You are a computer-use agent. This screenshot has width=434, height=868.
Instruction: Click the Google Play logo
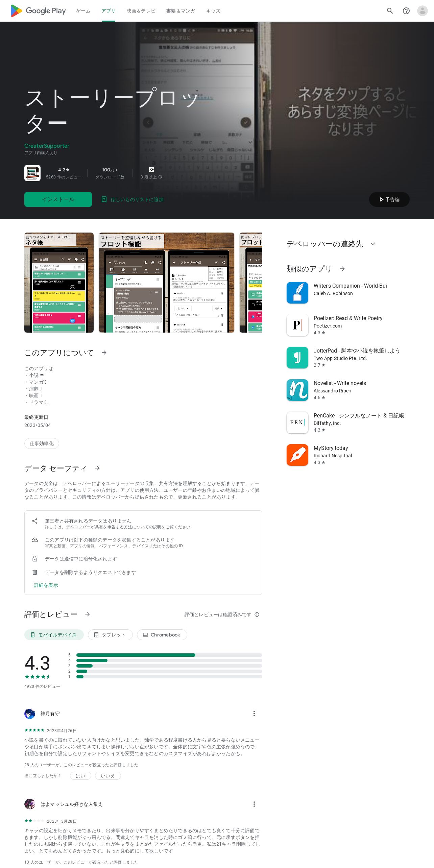point(38,11)
